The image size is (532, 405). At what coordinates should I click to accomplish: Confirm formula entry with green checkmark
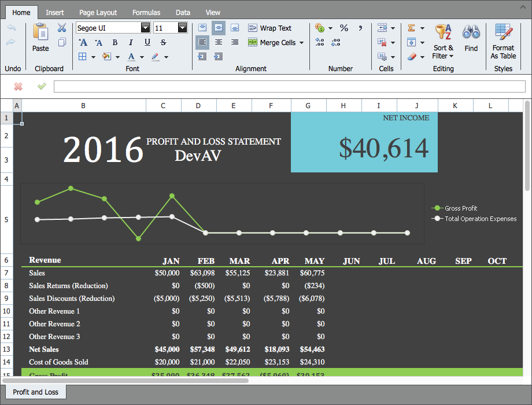pos(42,86)
